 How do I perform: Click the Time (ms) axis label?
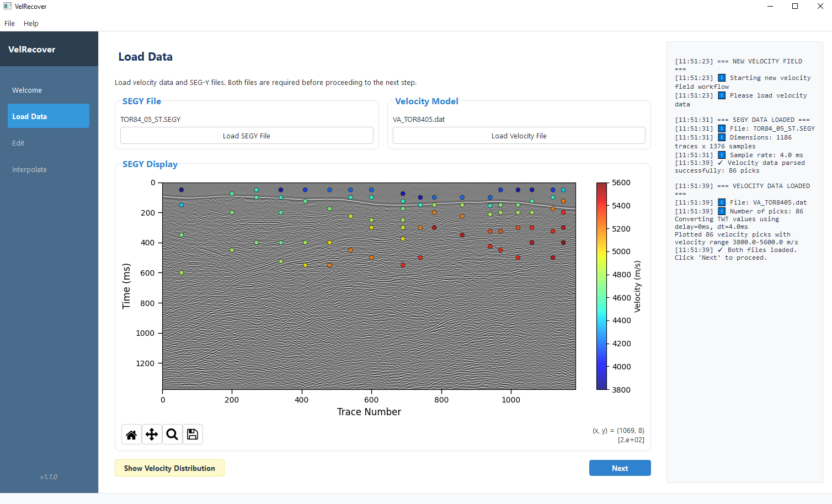click(126, 286)
